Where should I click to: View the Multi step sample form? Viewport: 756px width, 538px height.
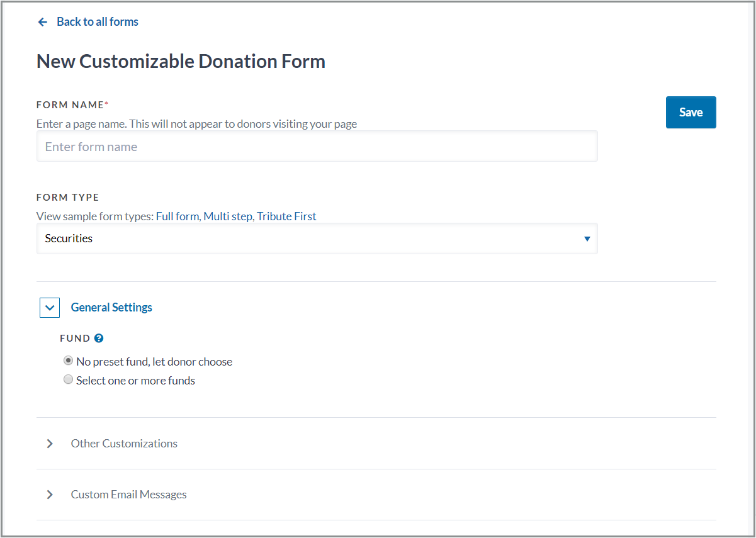pyautogui.click(x=227, y=216)
